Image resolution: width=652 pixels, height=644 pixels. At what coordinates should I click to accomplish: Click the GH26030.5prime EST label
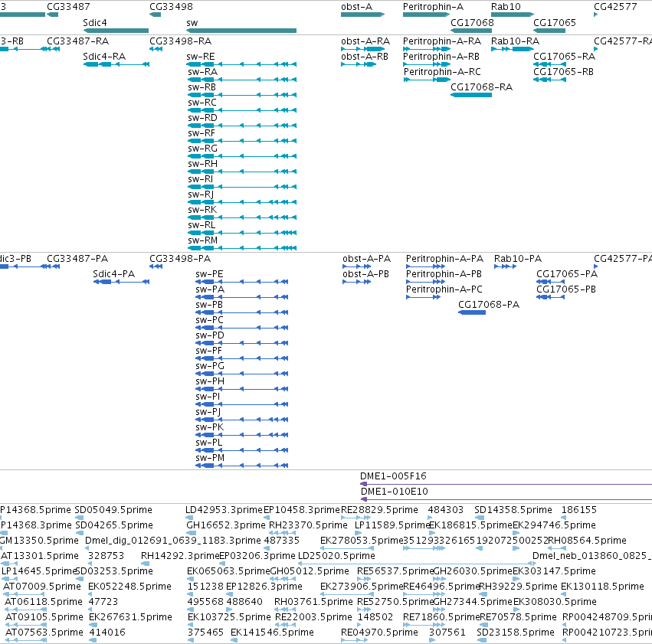click(x=473, y=571)
